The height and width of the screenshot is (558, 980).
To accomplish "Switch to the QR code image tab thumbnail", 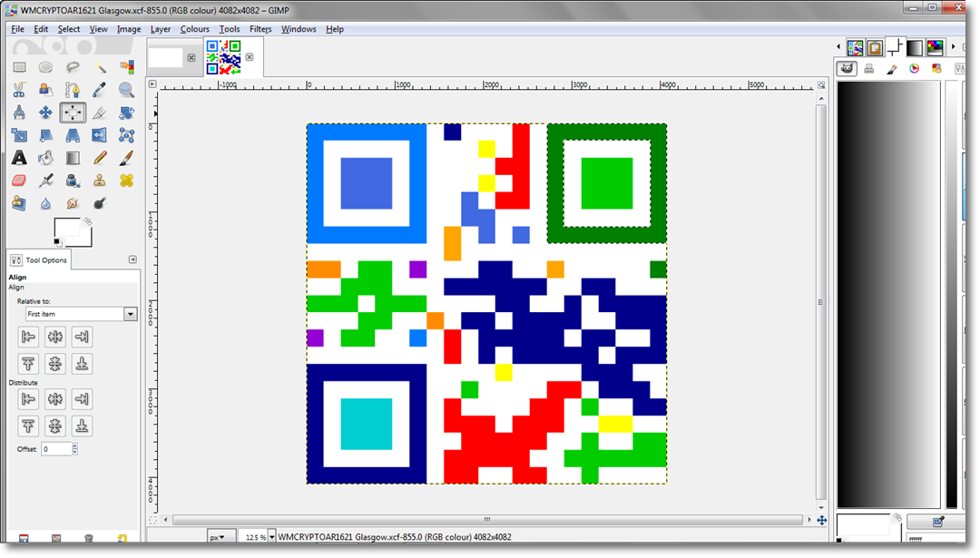I will 224,57.
